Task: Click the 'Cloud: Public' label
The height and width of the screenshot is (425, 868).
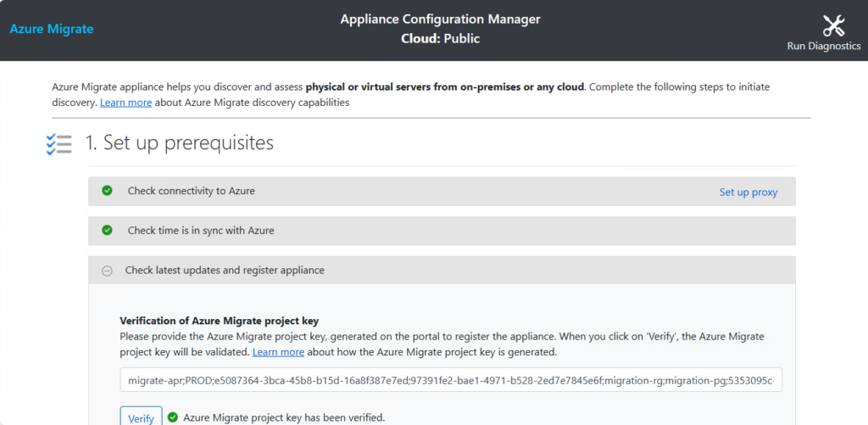Action: coord(441,39)
